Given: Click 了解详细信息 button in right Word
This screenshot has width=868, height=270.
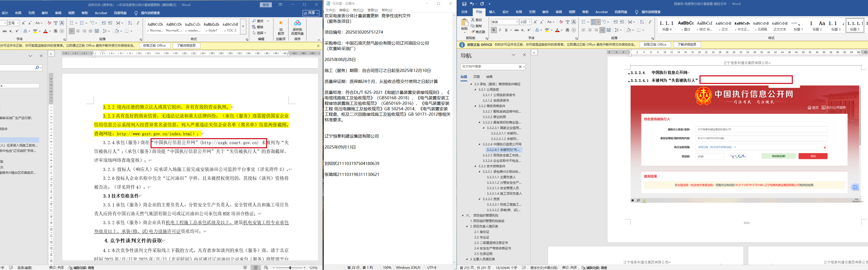Looking at the screenshot, I should pos(687,45).
